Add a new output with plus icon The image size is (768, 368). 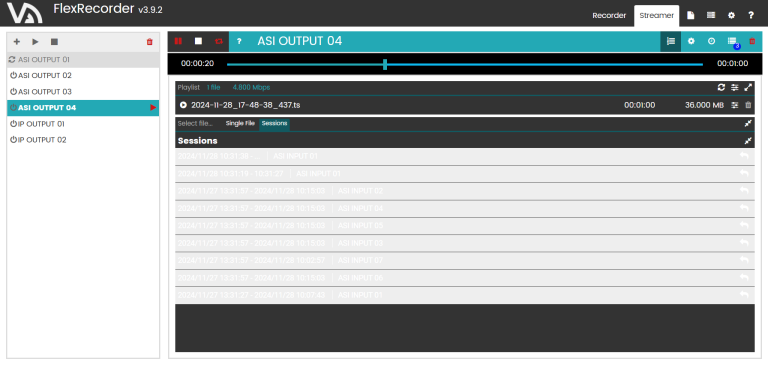pos(17,42)
